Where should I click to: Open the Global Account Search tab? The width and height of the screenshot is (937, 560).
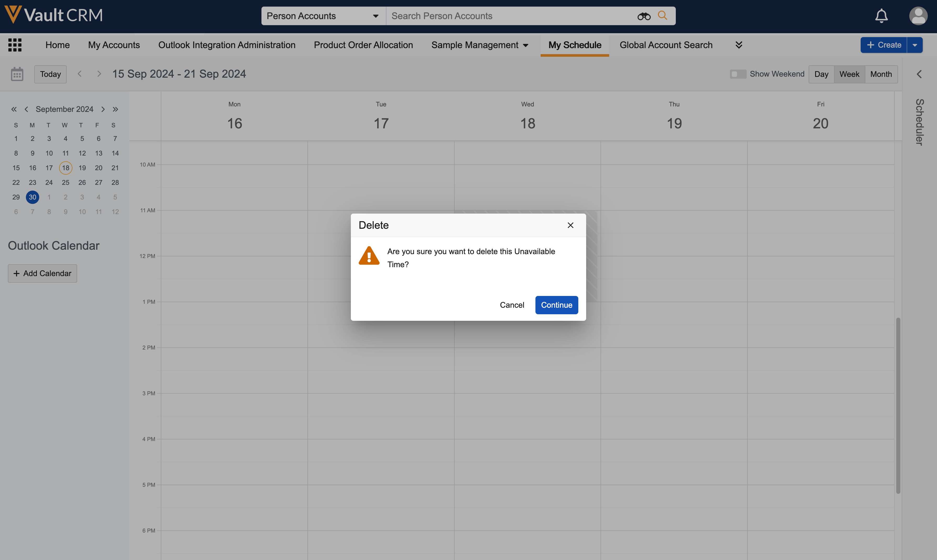[x=666, y=45]
